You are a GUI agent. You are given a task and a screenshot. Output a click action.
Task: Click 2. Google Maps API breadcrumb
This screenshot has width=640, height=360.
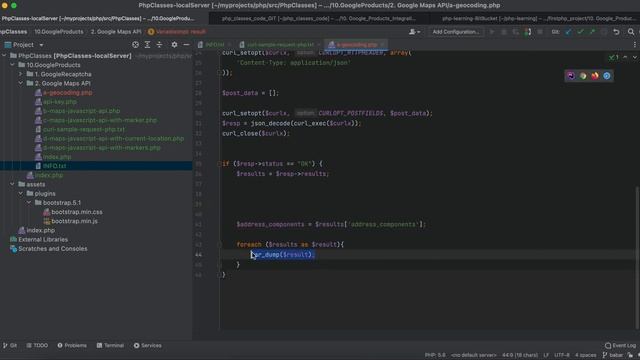pos(116,32)
